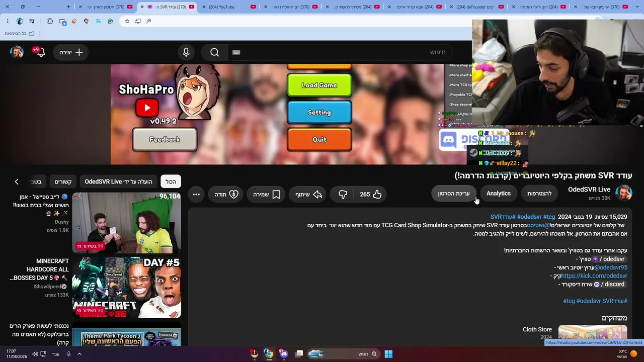Open the Discord icon on the taskbar
Screen dimensions: 644x362
284,354
